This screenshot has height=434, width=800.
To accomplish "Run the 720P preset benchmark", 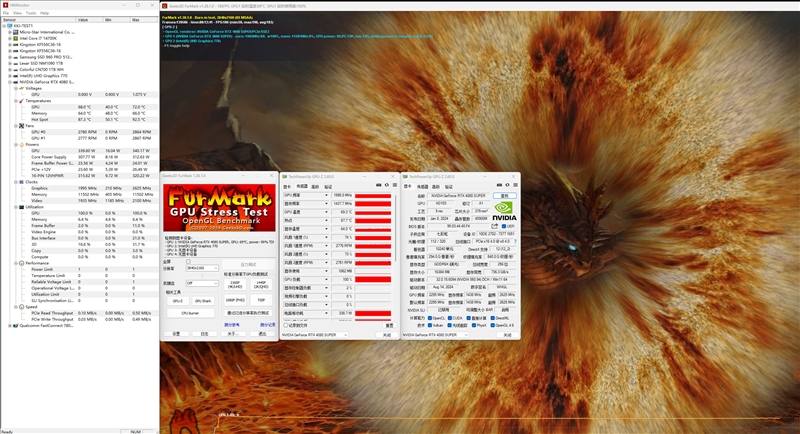I will point(261,300).
